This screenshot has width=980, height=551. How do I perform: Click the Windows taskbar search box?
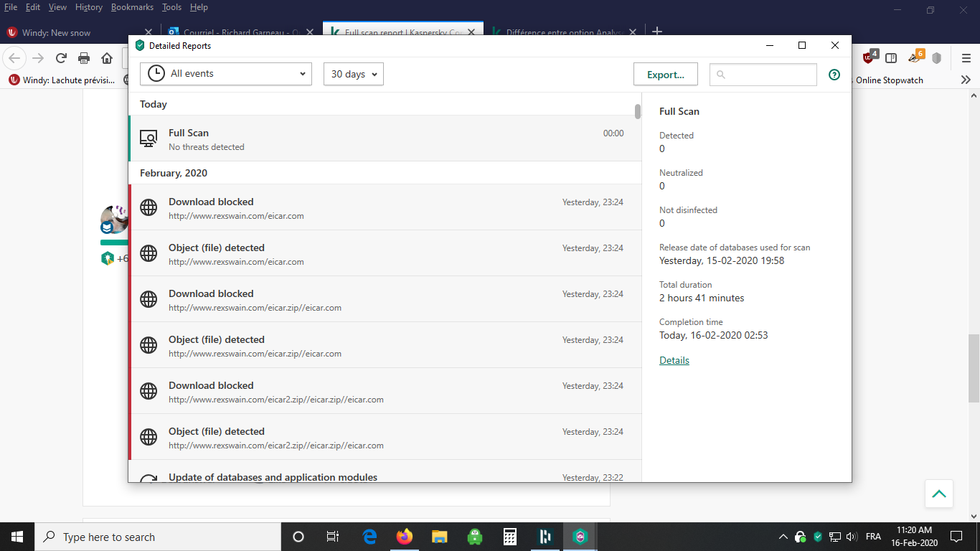coord(158,537)
